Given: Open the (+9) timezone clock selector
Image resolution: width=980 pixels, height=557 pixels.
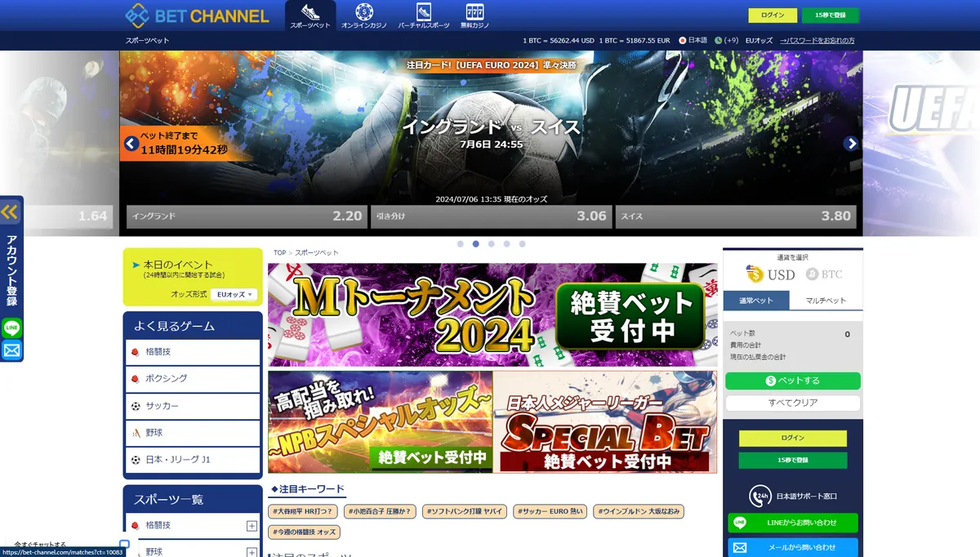Looking at the screenshot, I should click(x=727, y=40).
